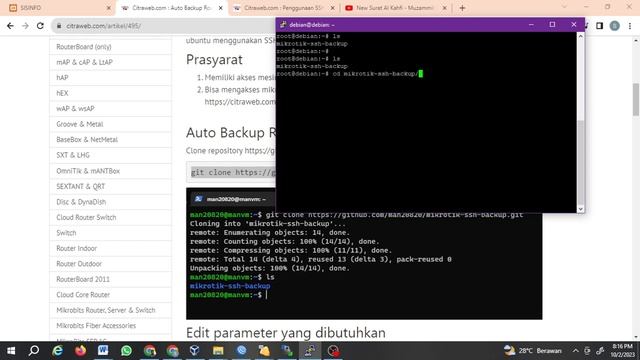640x360 pixels.
Task: Open weather widget 28°C Berawan
Action: point(533,351)
